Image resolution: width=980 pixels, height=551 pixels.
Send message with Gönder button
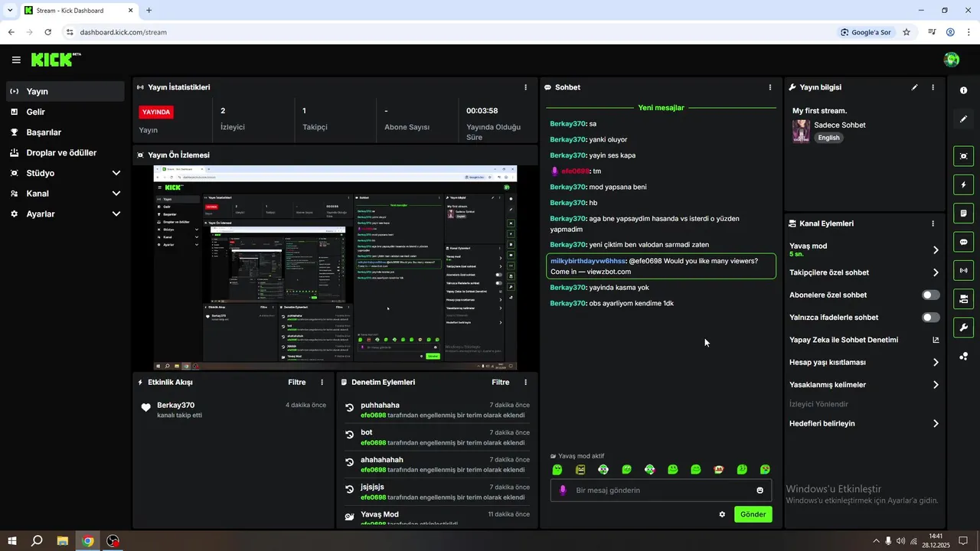[753, 514]
